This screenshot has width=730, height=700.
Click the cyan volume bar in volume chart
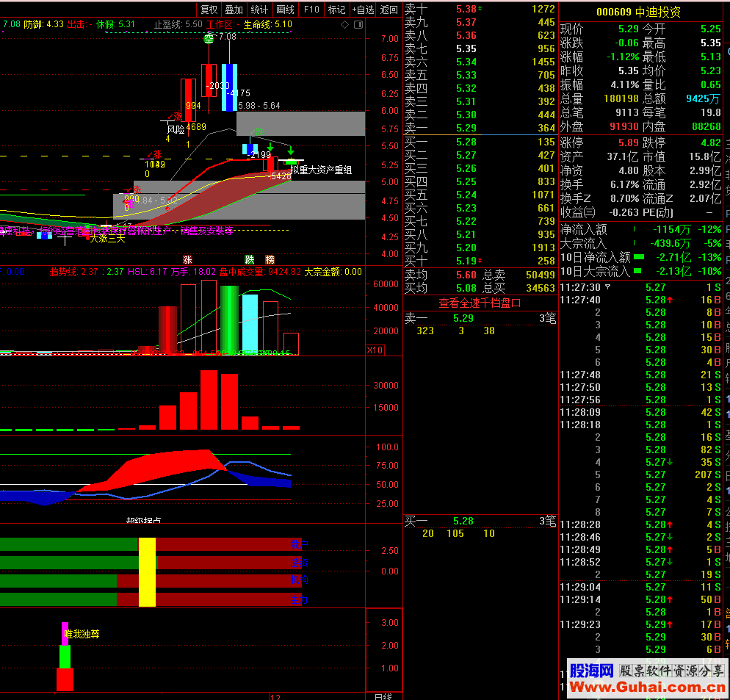click(250, 325)
